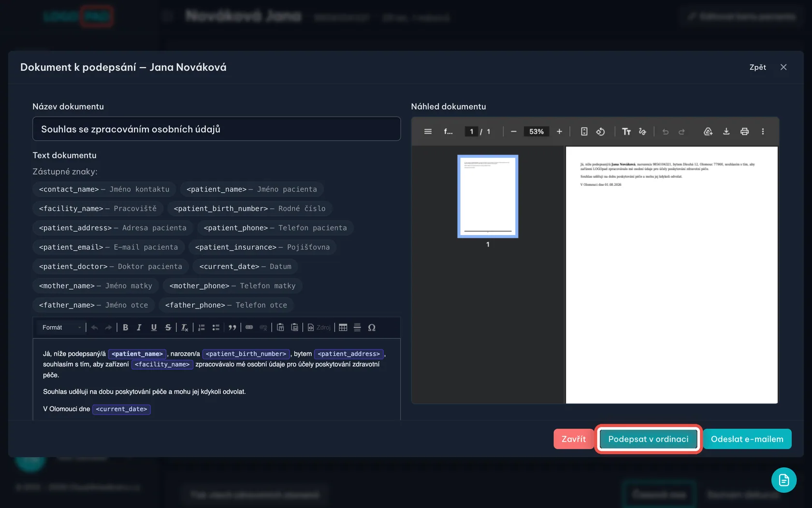
Task: Underline the selected editor text
Action: [154, 328]
